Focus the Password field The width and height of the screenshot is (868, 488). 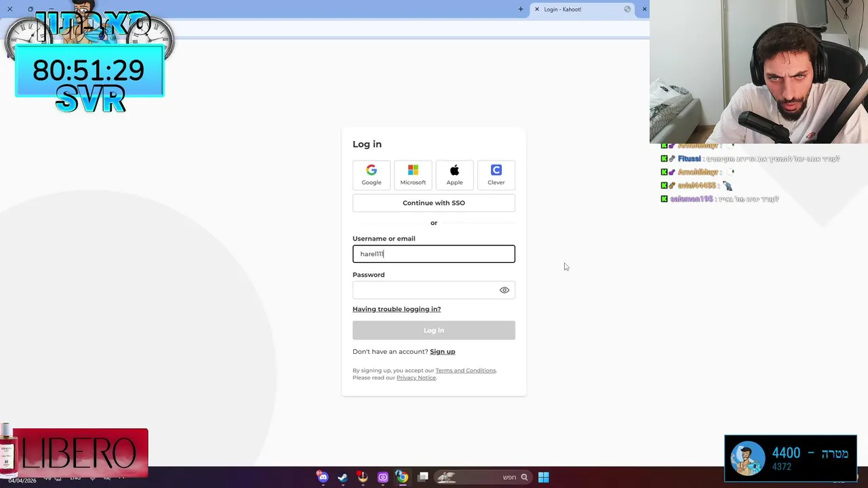coord(434,290)
